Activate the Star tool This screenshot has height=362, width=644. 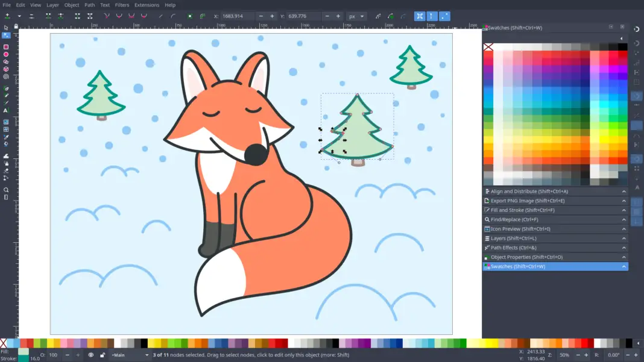(x=5, y=61)
